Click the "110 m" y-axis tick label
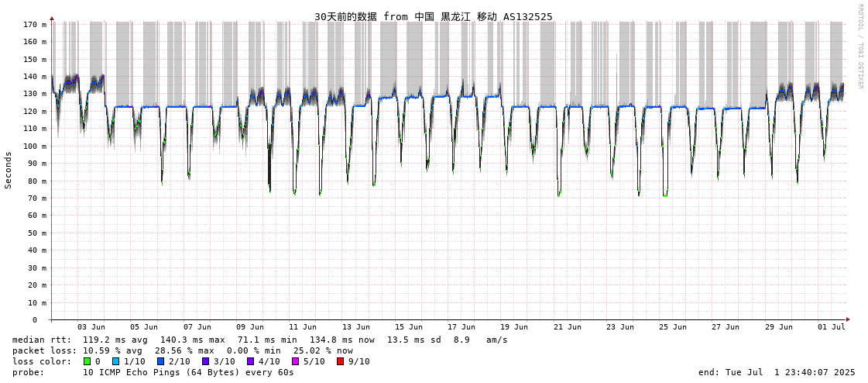Screen dimensions: 868x383 pos(34,129)
